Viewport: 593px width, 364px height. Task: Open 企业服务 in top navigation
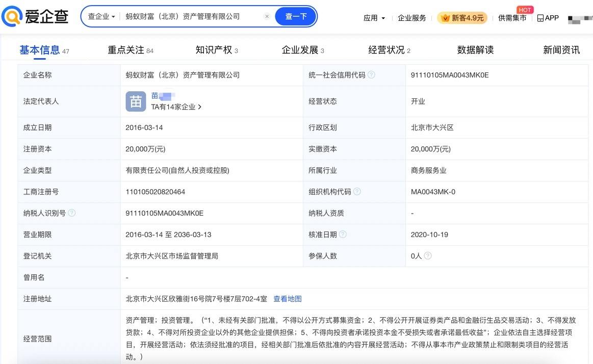click(x=412, y=18)
